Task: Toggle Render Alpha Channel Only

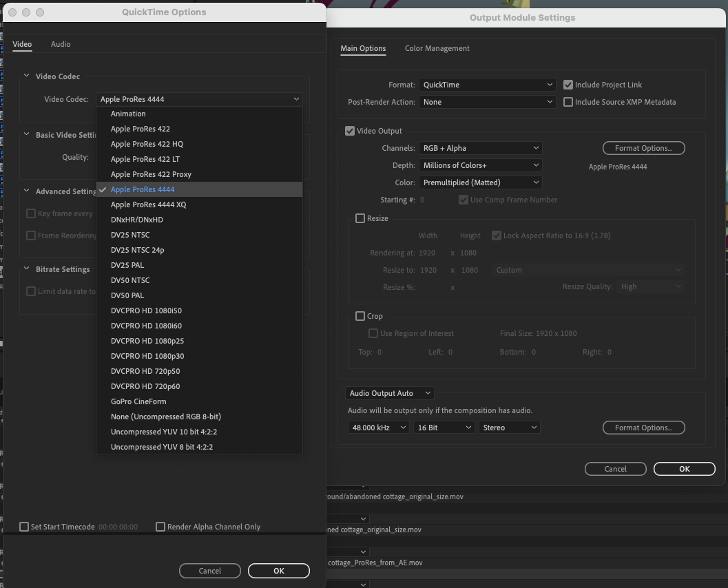Action: 160,527
